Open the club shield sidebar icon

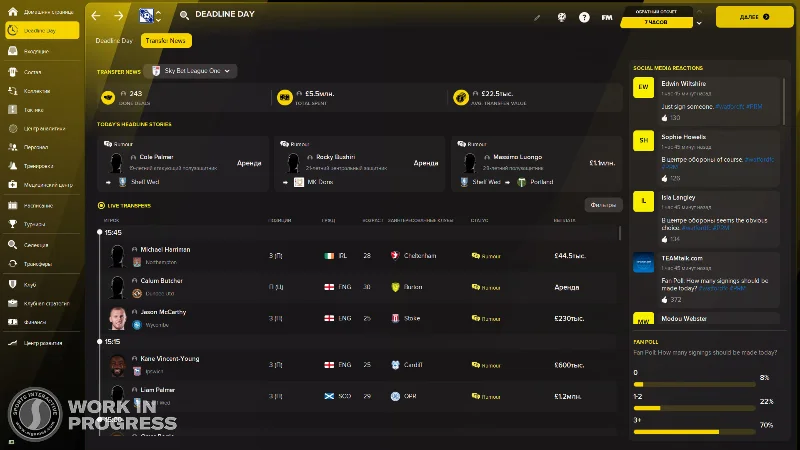[x=13, y=285]
